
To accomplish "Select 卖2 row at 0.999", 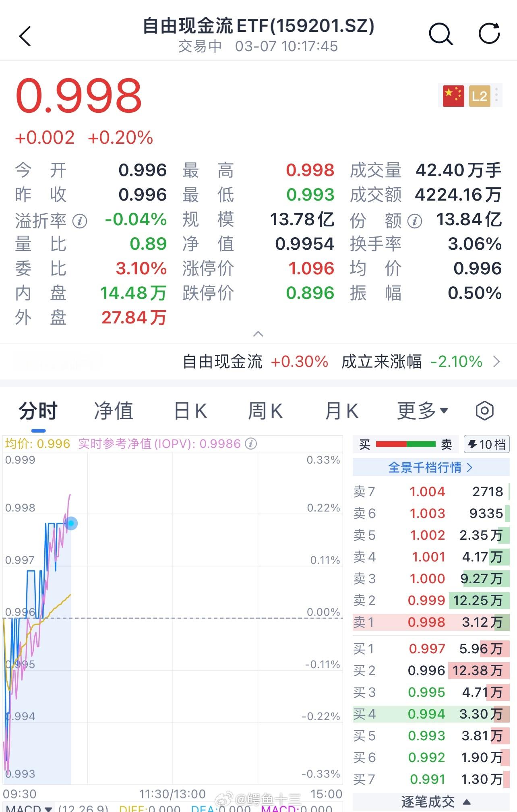I will click(x=431, y=600).
